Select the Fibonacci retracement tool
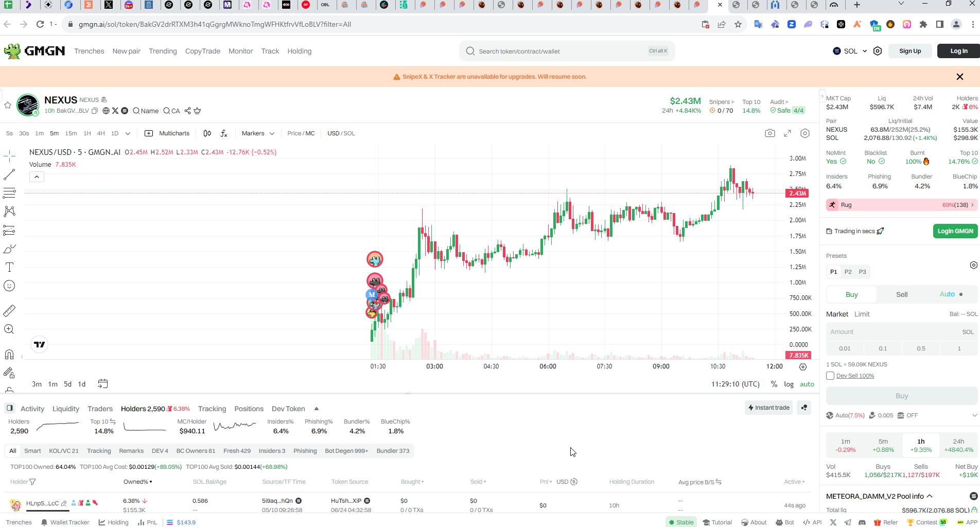Image resolution: width=980 pixels, height=527 pixels. (x=9, y=193)
